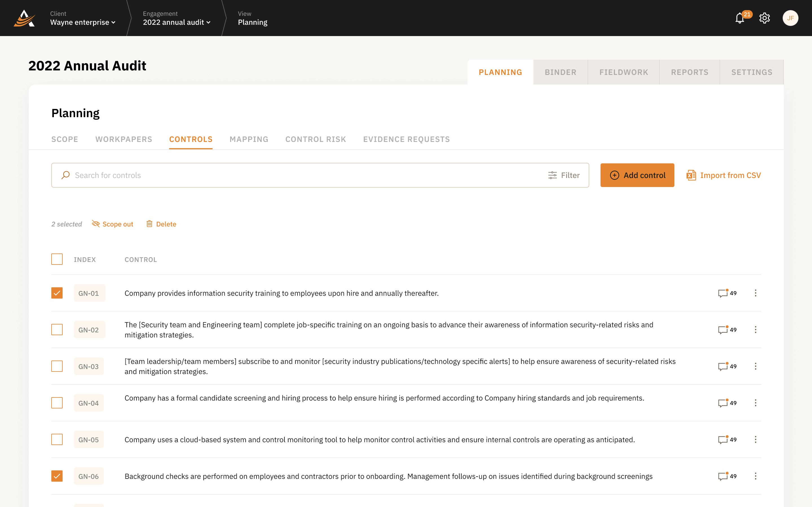The image size is (812, 507).
Task: Open comments for control GN-05
Action: [x=723, y=440]
